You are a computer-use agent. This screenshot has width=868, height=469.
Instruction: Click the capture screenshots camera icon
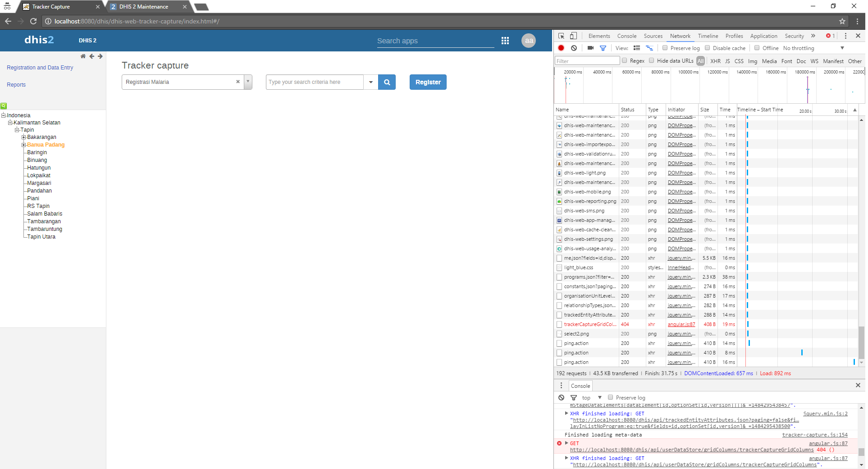point(590,48)
